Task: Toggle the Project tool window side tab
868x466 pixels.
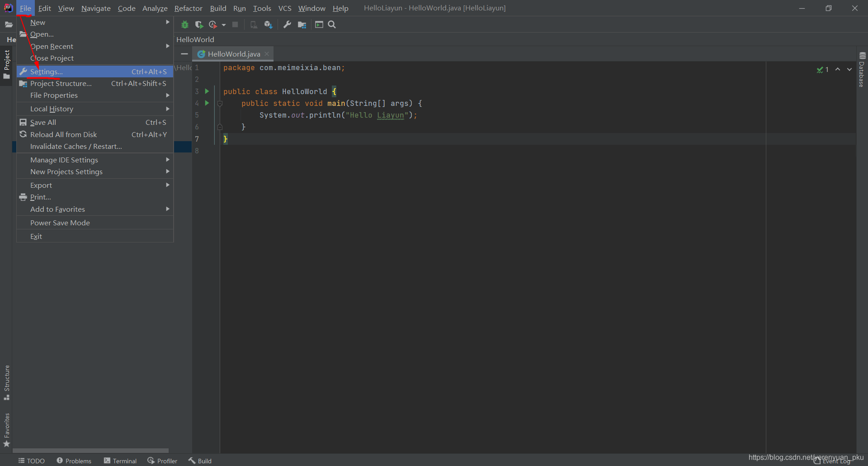Action: pos(6,63)
